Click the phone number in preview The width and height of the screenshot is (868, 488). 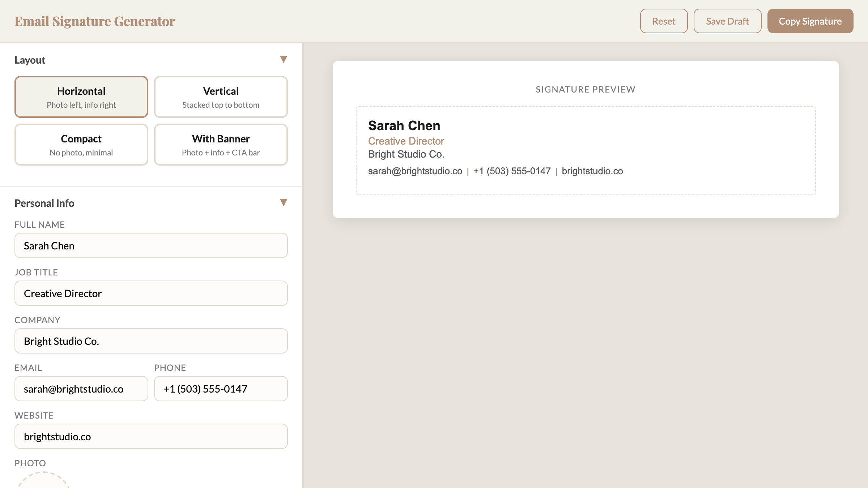(x=512, y=171)
